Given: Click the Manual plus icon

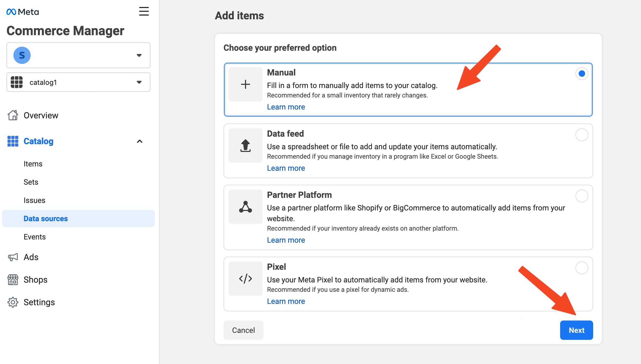Looking at the screenshot, I should tap(245, 84).
